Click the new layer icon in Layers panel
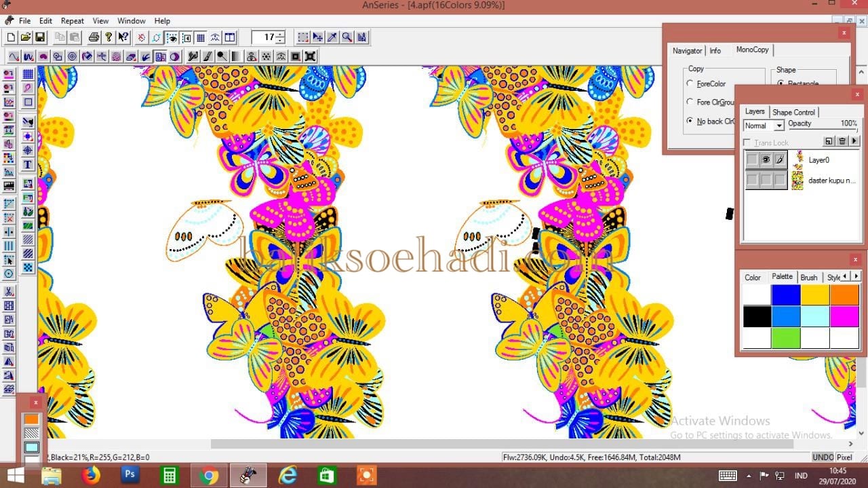 (829, 141)
